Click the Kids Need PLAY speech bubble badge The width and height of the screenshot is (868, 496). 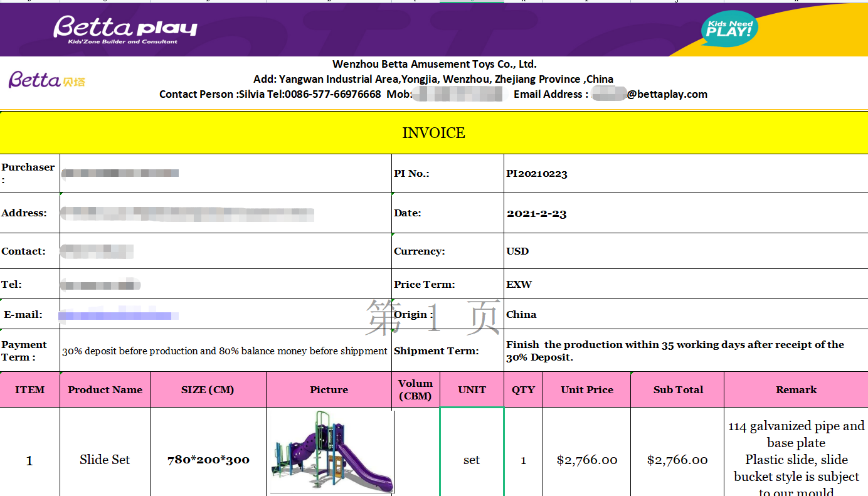729,29
